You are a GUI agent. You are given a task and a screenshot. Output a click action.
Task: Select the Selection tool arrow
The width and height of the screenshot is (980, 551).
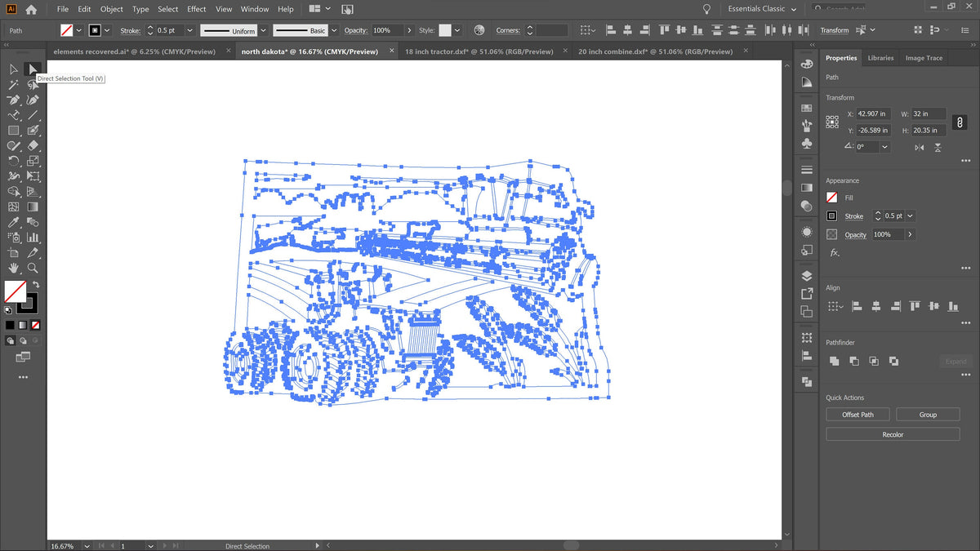(14, 69)
